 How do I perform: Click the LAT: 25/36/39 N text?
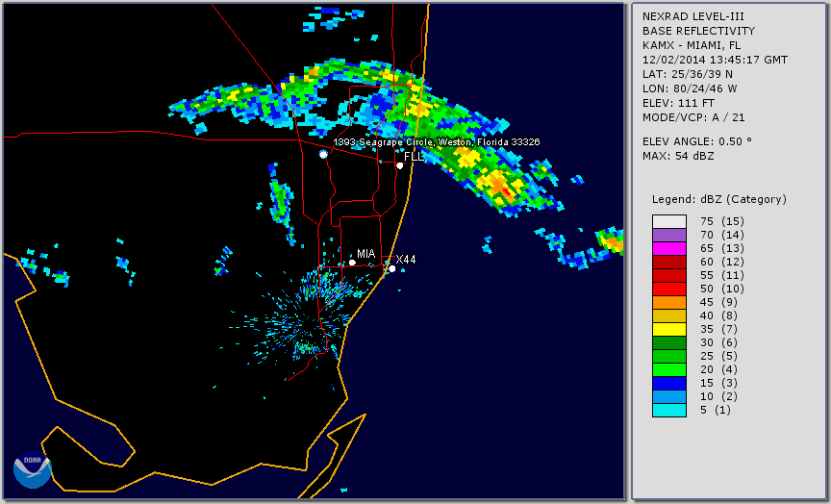[x=688, y=74]
